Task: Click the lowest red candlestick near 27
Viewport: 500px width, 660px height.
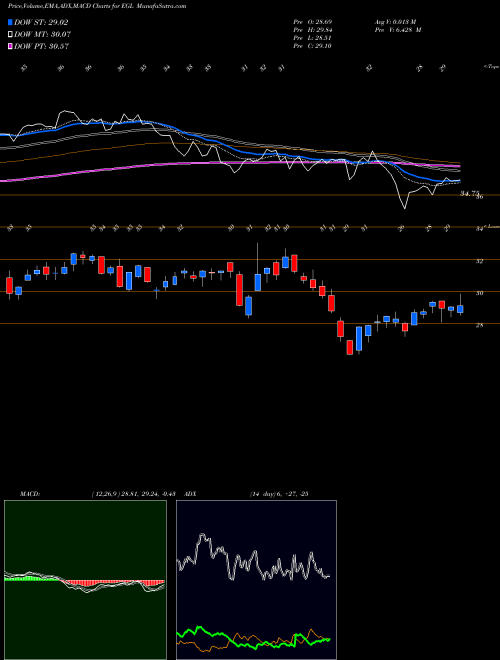Action: tap(349, 347)
